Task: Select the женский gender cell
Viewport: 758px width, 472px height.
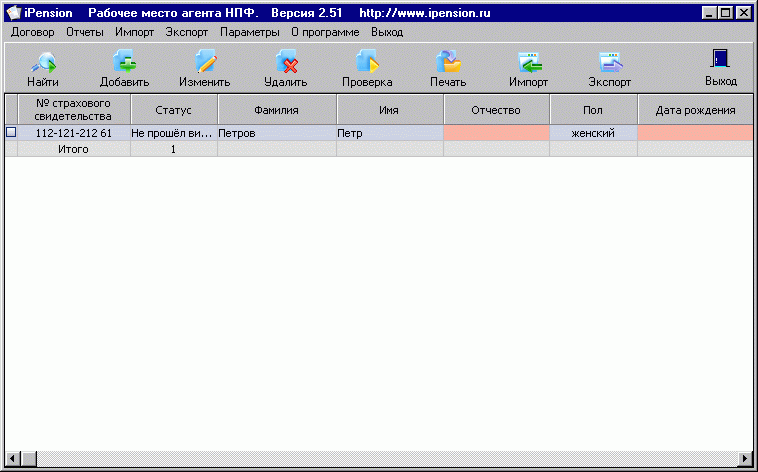Action: pos(593,133)
